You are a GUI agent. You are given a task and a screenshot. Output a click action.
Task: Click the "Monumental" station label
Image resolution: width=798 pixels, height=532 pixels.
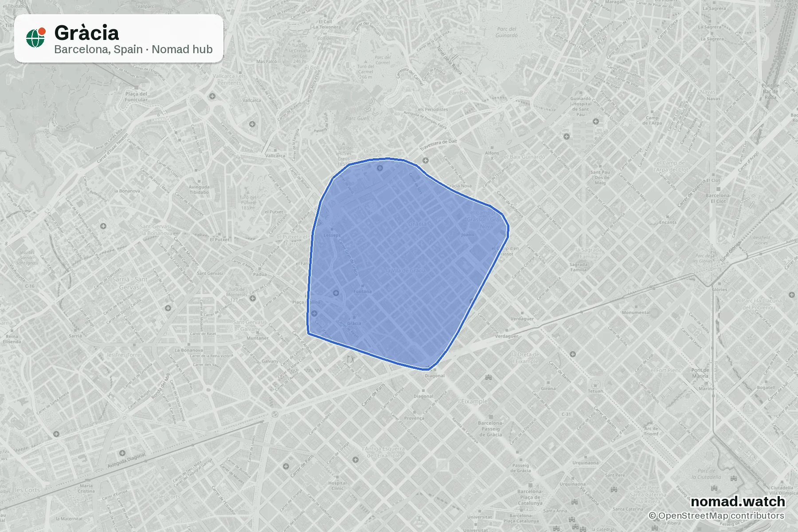636,313
